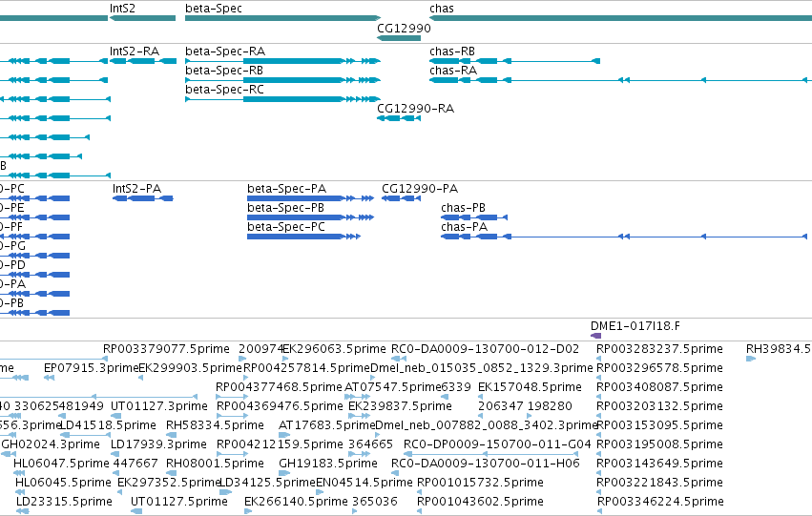Select the RP004369476.5prime EST

(x=233, y=416)
